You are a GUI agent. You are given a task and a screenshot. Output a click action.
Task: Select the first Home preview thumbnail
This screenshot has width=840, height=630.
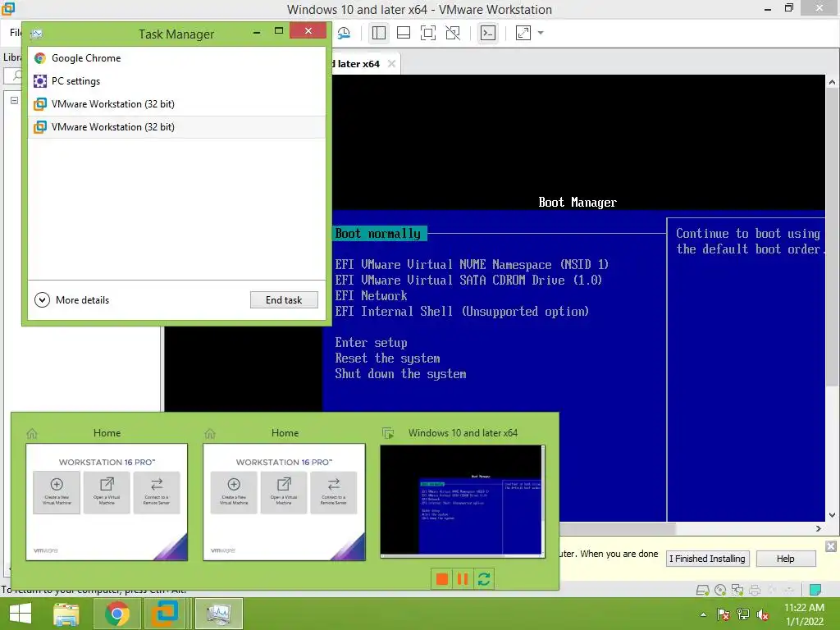(x=107, y=502)
